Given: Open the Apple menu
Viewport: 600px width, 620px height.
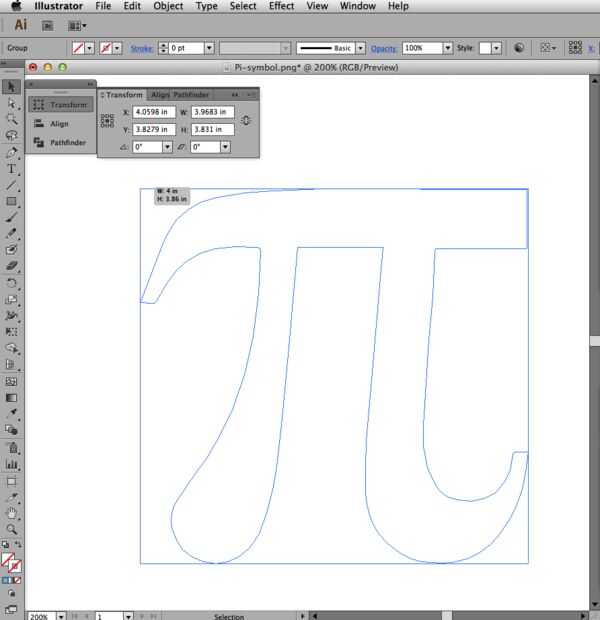Looking at the screenshot, I should tap(17, 6).
